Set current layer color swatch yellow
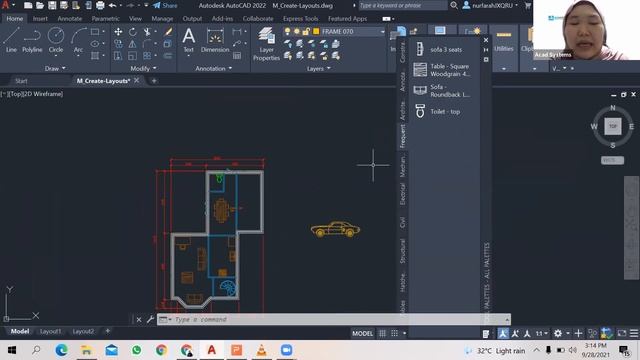 [x=316, y=31]
